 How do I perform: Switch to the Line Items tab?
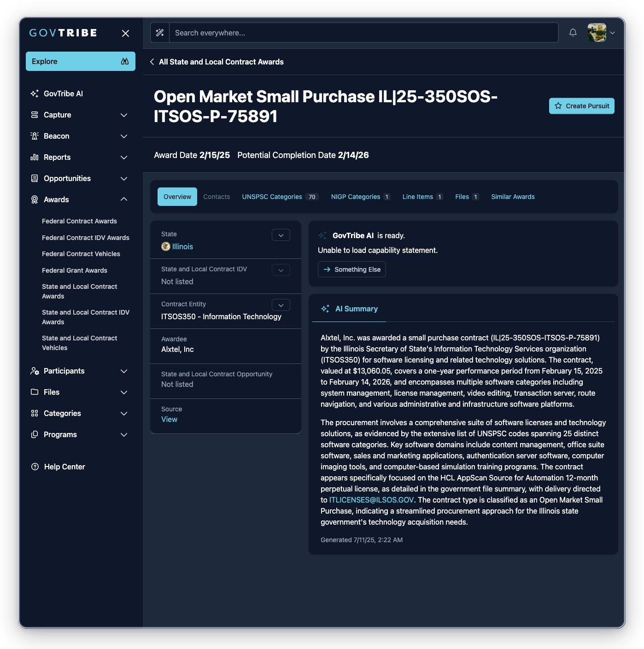(x=422, y=197)
